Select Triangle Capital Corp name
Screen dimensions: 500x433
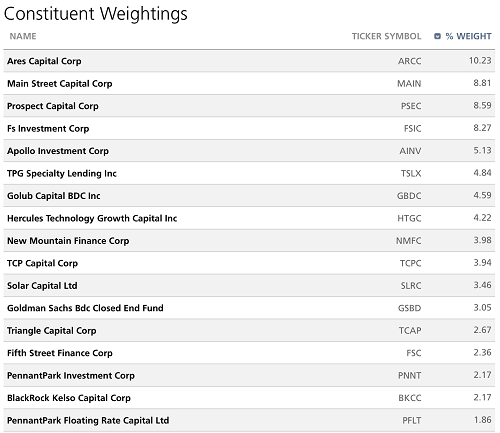pos(52,331)
